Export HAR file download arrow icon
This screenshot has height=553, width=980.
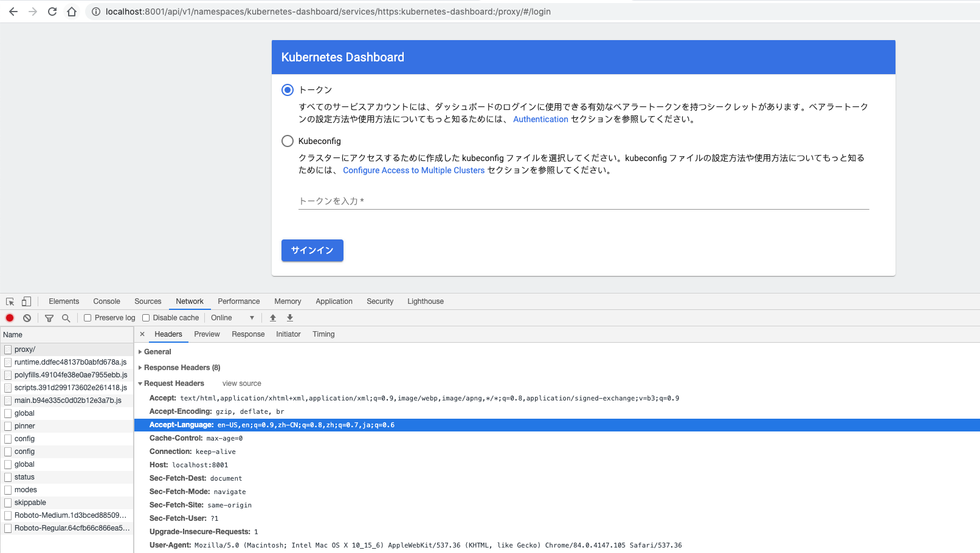pyautogui.click(x=290, y=318)
